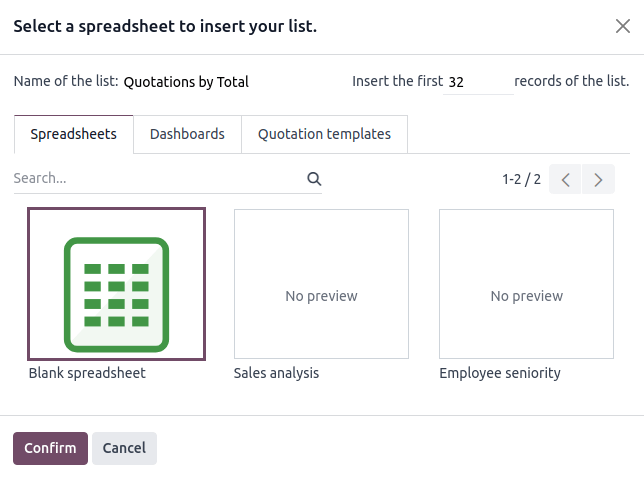Click the search magnifier icon
Viewport: 644px width, 478px height.
click(x=314, y=179)
